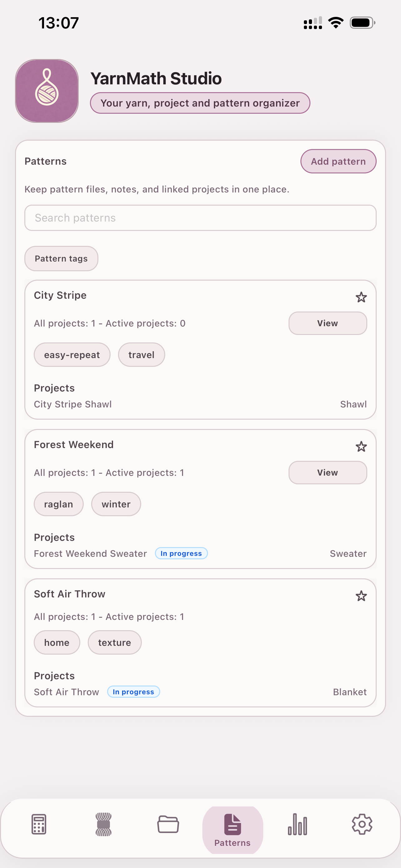Click the Add pattern button
This screenshot has width=401, height=868.
(x=338, y=161)
